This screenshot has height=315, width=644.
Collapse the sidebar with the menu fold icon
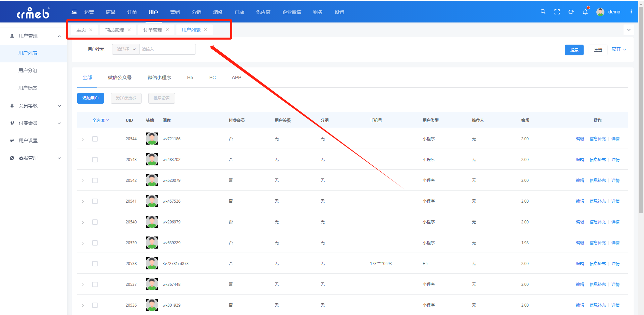pyautogui.click(x=74, y=12)
